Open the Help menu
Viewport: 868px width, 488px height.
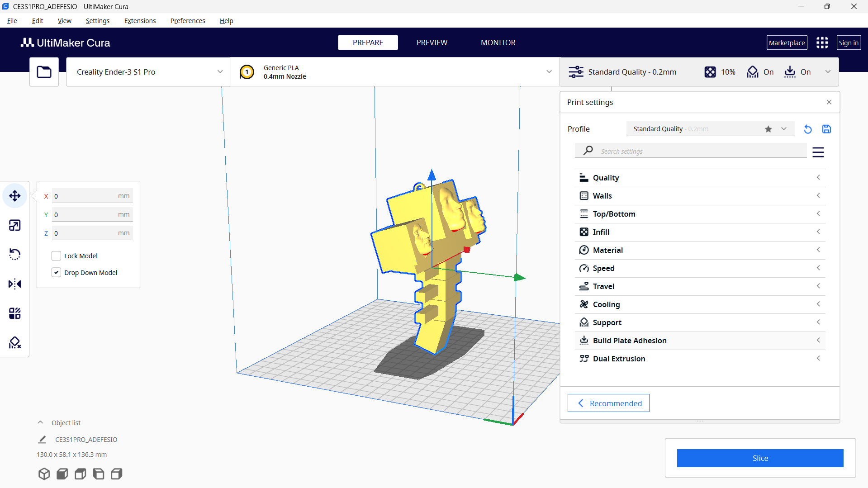227,21
